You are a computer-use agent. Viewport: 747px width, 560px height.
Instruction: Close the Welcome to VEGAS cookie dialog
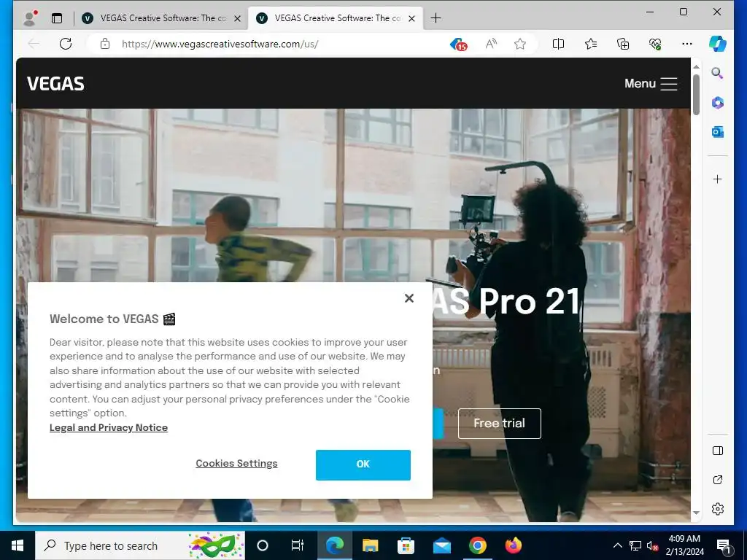tap(409, 298)
